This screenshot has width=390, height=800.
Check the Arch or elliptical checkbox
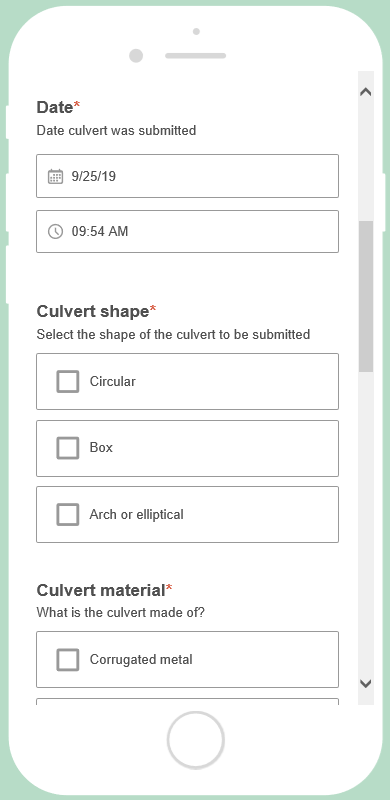tap(68, 514)
